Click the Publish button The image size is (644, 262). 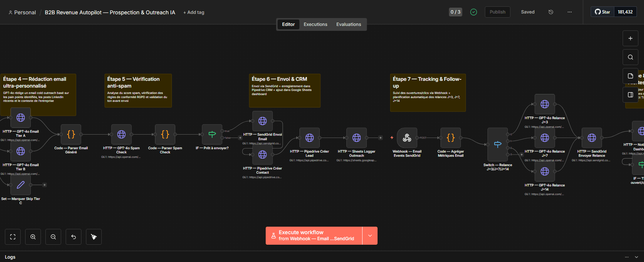[x=498, y=12]
